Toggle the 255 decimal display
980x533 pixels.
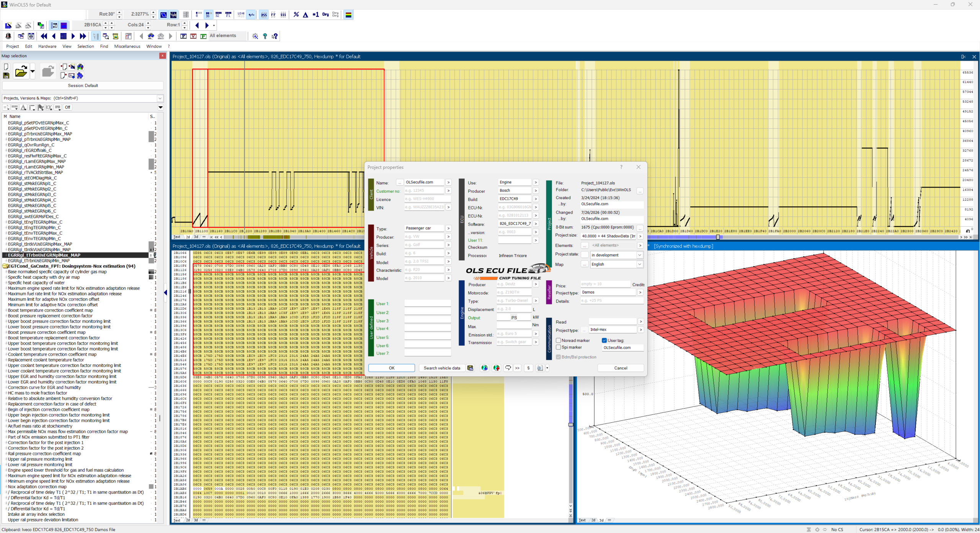click(264, 15)
